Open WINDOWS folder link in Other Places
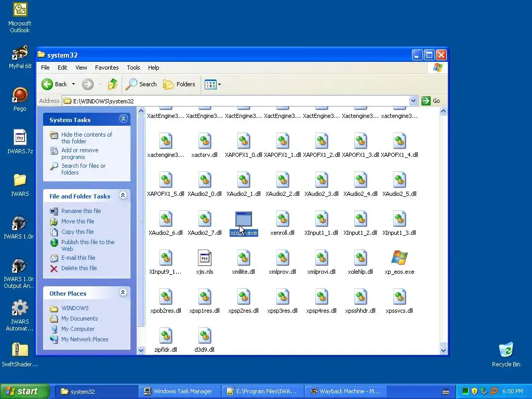 (x=75, y=308)
